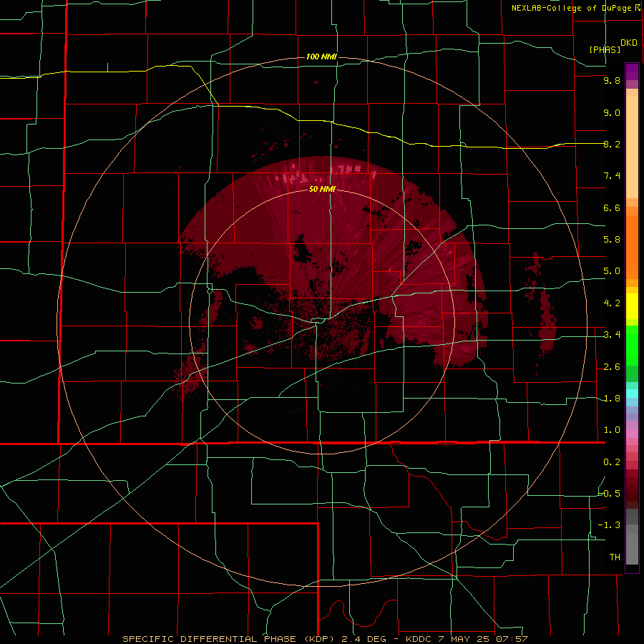This screenshot has height=644, width=644.
Task: Click the 9.8 value on the color scale
Action: click(x=612, y=81)
